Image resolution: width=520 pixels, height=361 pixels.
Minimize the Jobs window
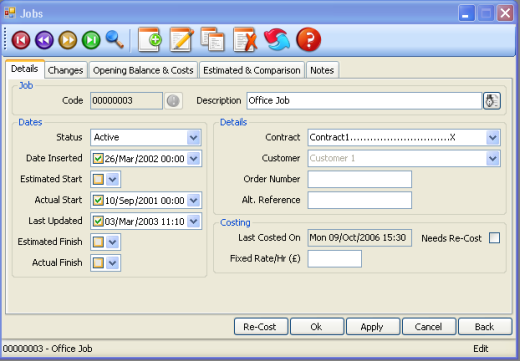tap(466, 13)
